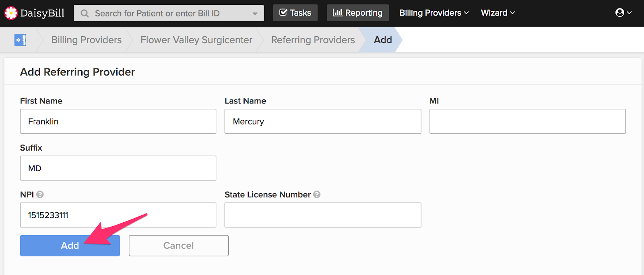Click the blue Add button

[70, 246]
